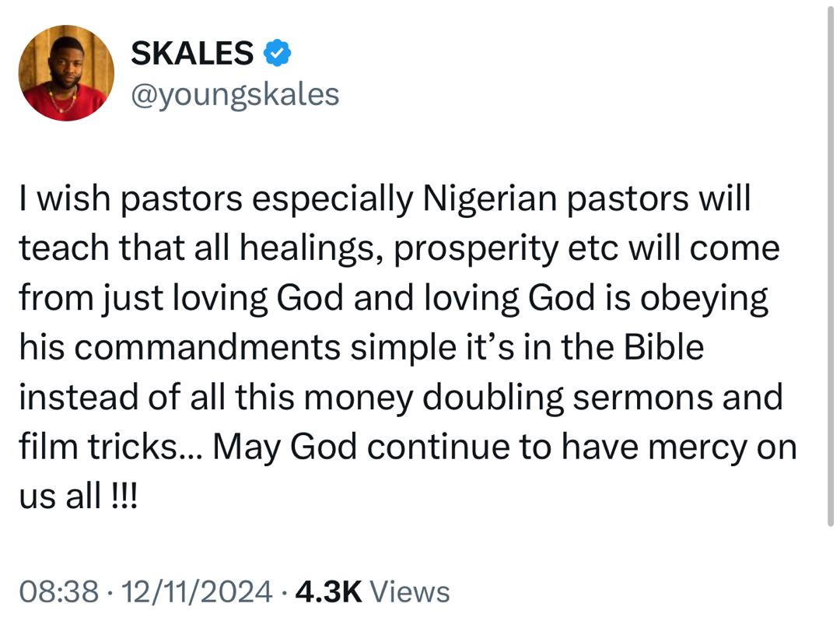Click the tweet line starting "I wish pastors"
This screenshot has height=628, width=840.
click(384, 199)
